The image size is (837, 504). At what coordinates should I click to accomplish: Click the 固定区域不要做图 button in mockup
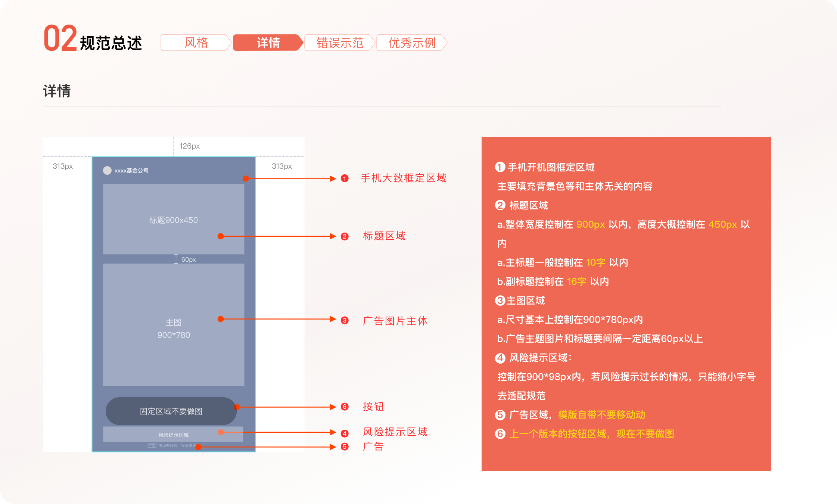(171, 411)
